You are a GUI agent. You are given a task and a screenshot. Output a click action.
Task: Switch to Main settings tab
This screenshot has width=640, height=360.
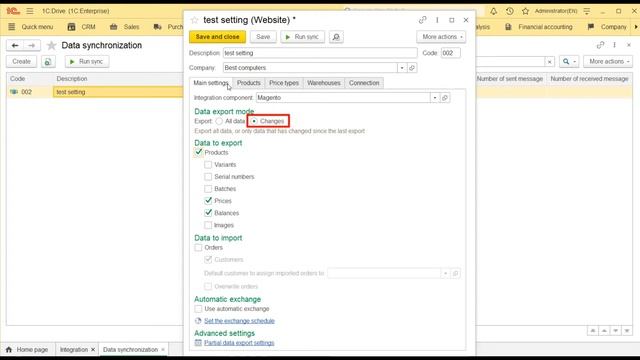pos(211,83)
